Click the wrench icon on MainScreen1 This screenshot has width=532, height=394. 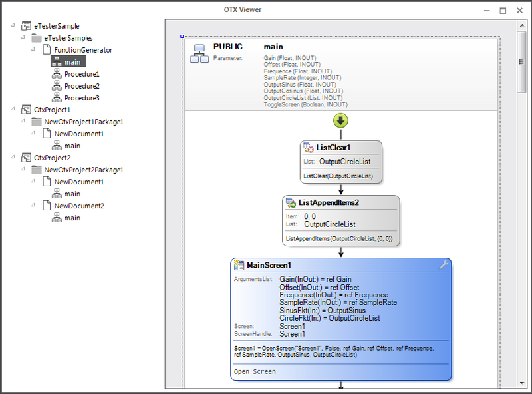tap(444, 264)
